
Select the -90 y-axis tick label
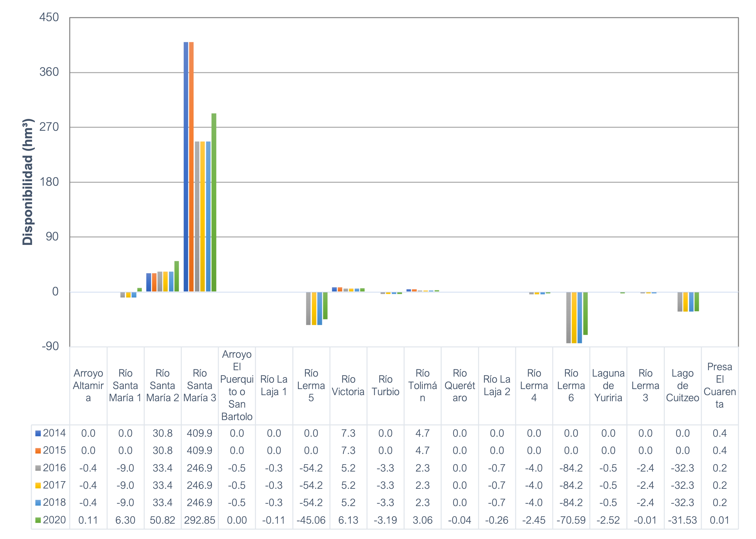pyautogui.click(x=51, y=346)
